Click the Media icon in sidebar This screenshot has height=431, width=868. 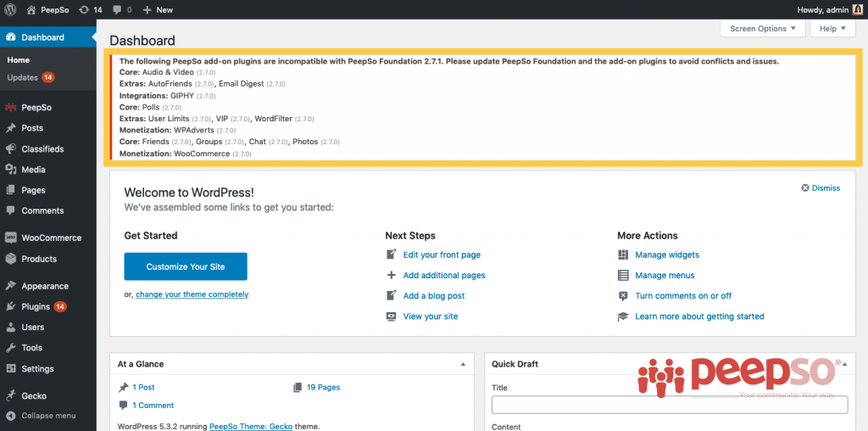tap(10, 170)
